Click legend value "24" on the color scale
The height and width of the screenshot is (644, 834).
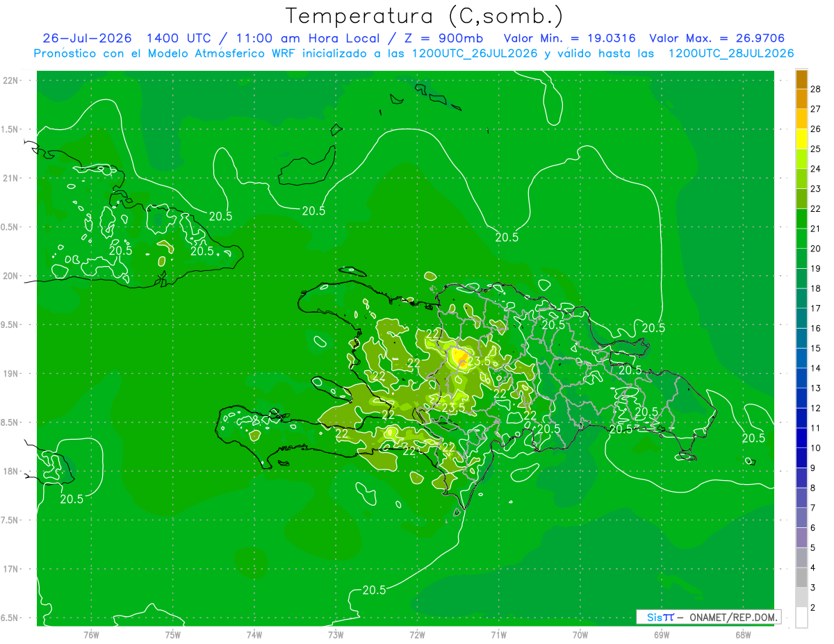point(816,169)
